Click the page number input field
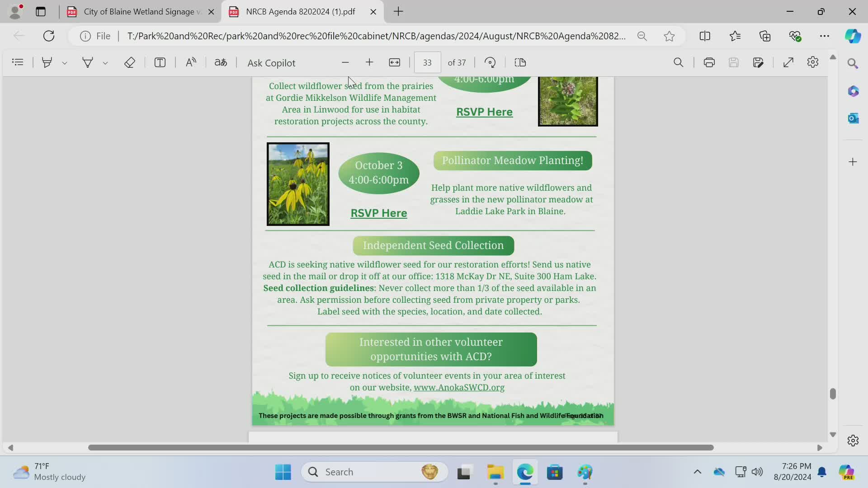This screenshot has height=488, width=868. click(x=427, y=62)
